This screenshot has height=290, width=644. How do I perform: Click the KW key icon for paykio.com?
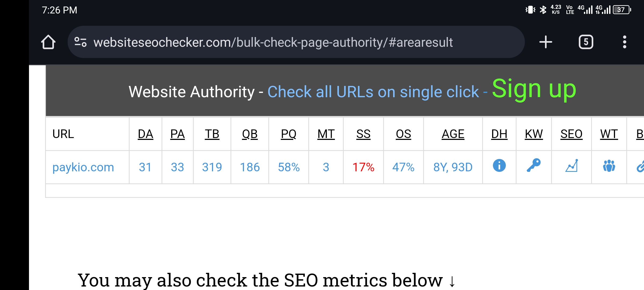(x=533, y=166)
